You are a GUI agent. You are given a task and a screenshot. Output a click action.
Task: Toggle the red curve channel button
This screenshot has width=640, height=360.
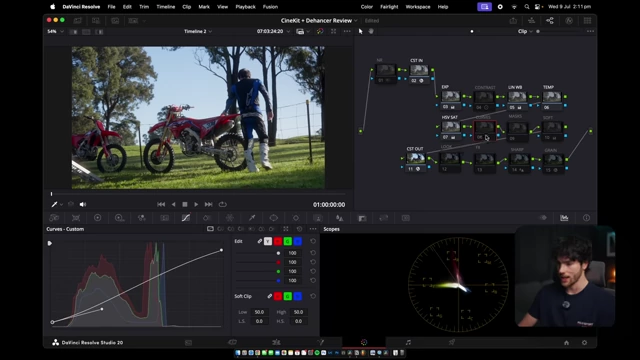click(x=278, y=242)
